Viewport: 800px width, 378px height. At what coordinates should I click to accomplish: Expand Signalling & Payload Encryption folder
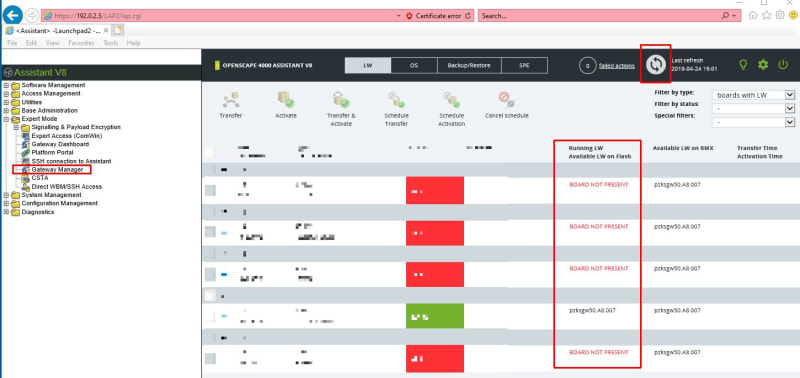click(16, 128)
